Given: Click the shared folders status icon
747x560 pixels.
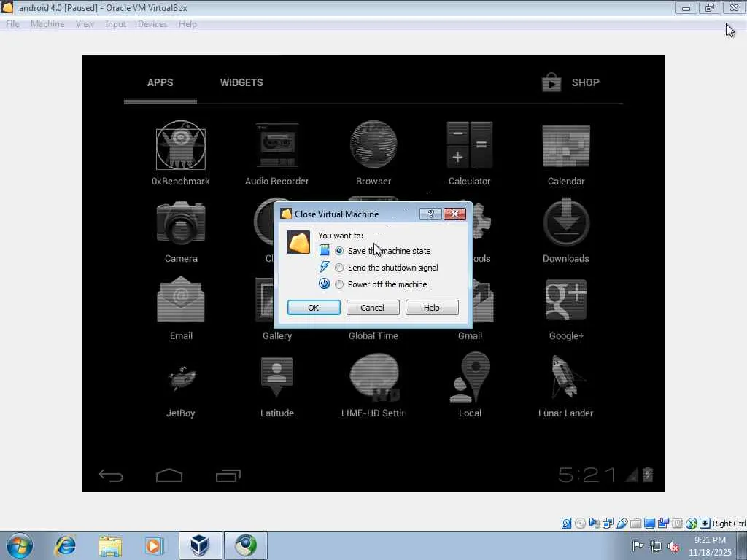Looking at the screenshot, I should 635,524.
